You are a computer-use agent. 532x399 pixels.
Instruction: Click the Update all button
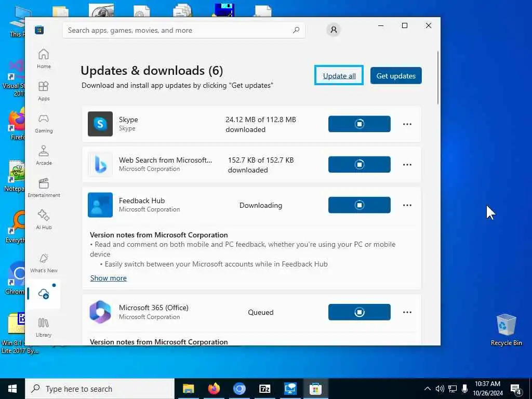339,75
